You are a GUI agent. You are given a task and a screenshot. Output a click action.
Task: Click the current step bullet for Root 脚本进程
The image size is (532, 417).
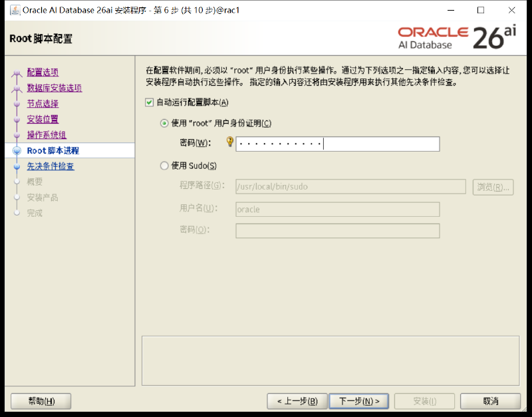(x=17, y=151)
